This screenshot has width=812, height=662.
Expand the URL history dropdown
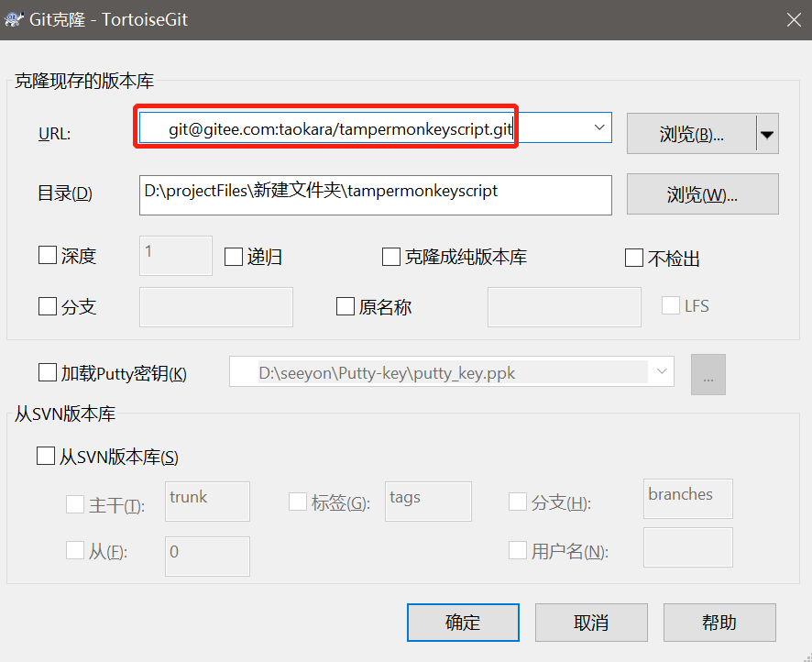tap(599, 127)
